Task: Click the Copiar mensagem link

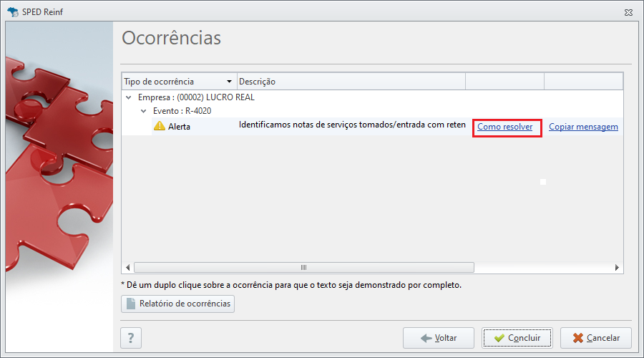Action: [x=583, y=127]
